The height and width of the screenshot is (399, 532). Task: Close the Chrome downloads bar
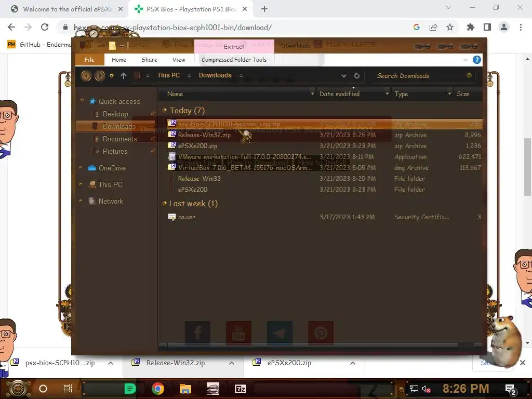[x=523, y=363]
